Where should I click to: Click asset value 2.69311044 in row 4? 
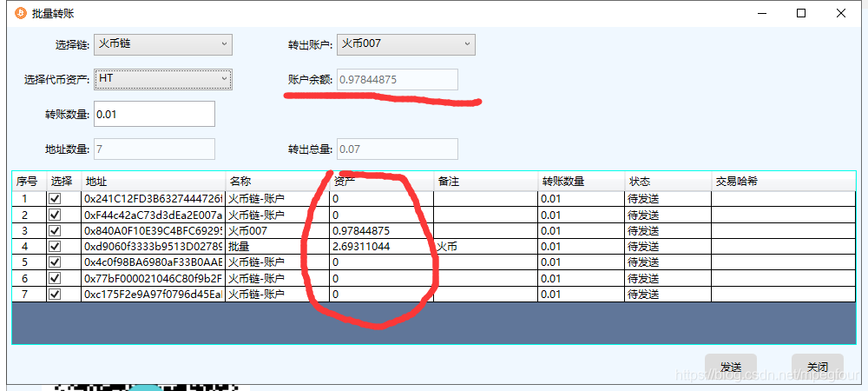tap(381, 247)
